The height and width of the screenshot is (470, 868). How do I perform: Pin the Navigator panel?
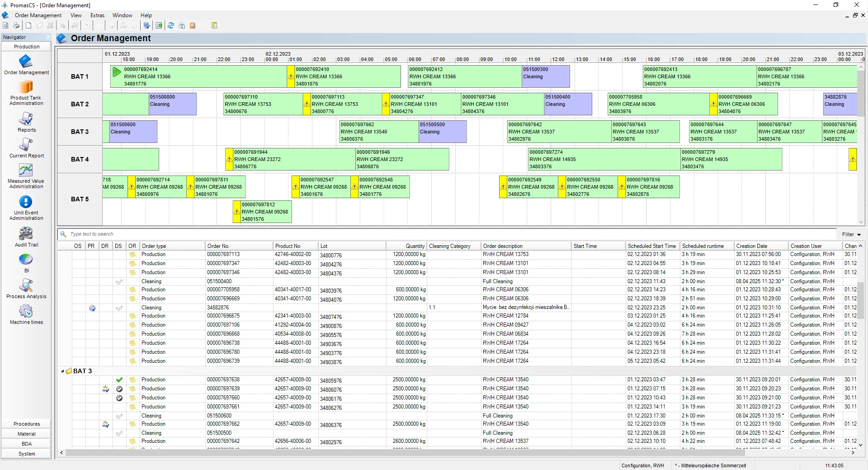pos(47,37)
